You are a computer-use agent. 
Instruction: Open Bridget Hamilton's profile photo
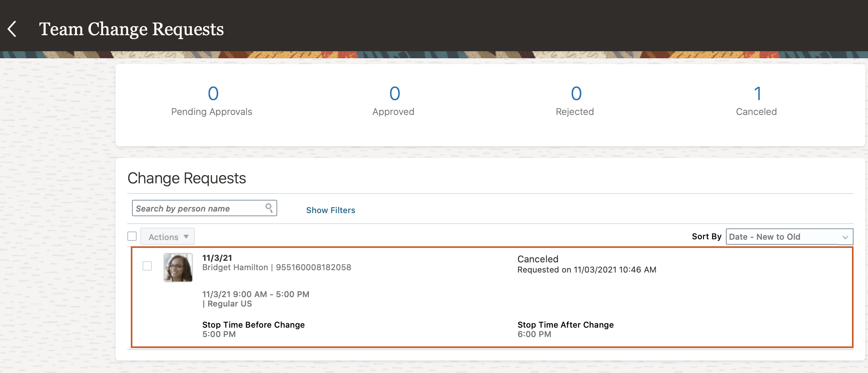click(178, 267)
